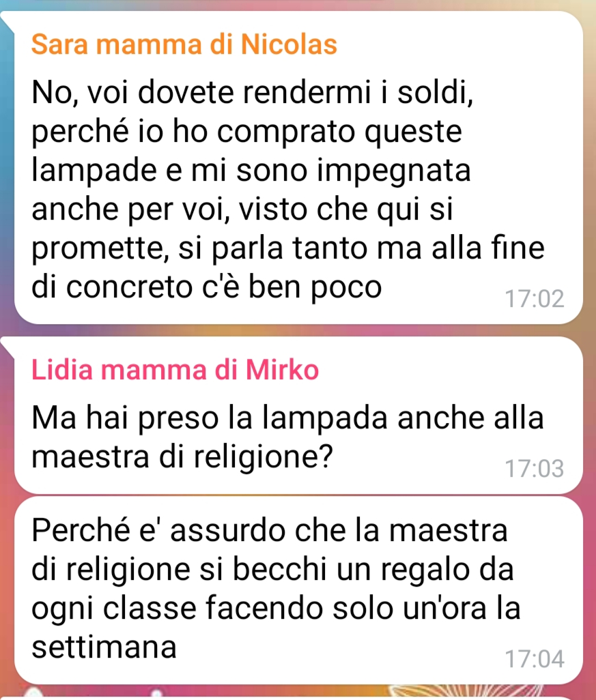The image size is (596, 700).
Task: Tap the line 'ogni classe facendo solo un'ora la'
Action: 276,609
